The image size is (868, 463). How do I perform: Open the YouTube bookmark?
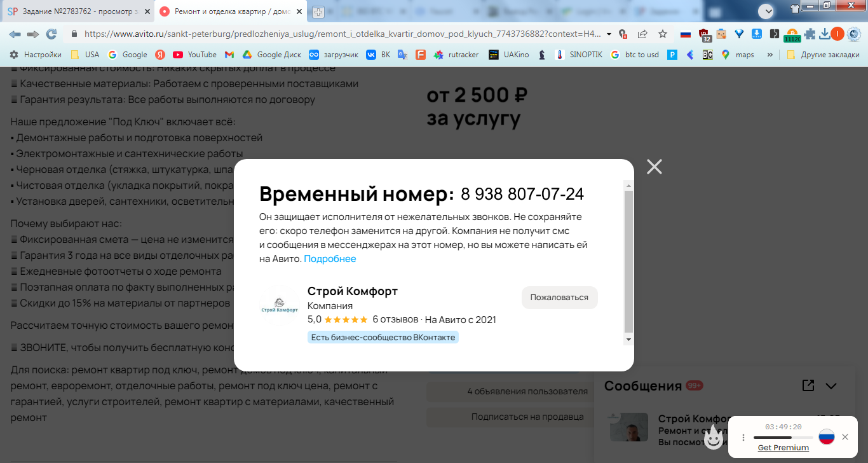click(194, 55)
